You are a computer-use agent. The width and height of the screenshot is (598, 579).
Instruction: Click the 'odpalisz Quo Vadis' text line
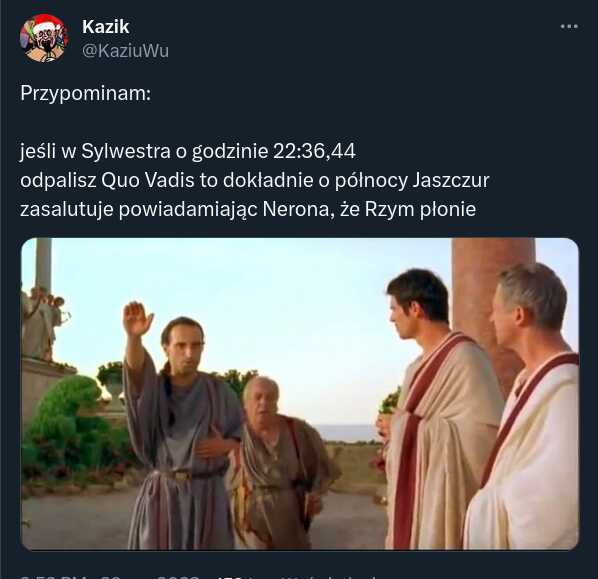pos(254,180)
